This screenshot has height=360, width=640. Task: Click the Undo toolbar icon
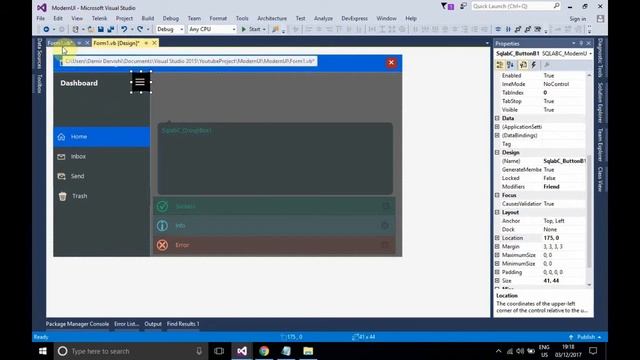tap(124, 29)
